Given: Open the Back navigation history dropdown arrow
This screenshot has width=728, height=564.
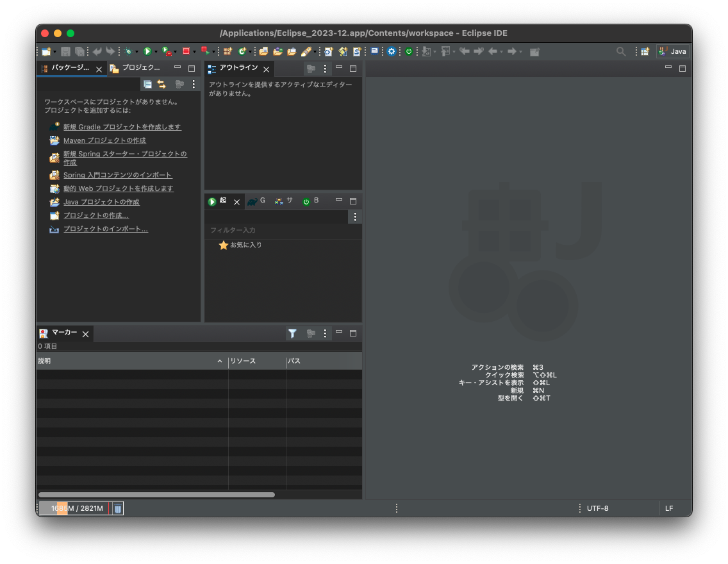Looking at the screenshot, I should coord(501,52).
